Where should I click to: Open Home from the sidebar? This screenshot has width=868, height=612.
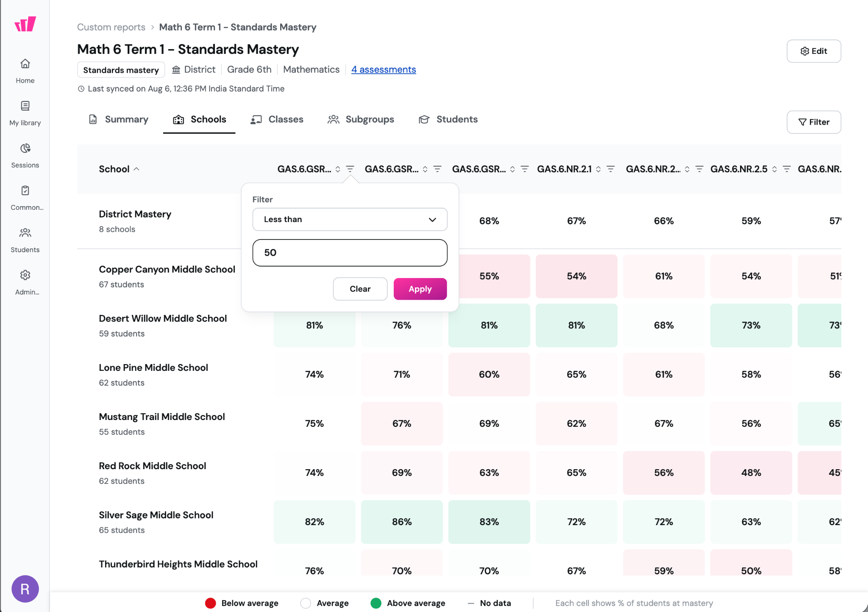click(x=25, y=71)
